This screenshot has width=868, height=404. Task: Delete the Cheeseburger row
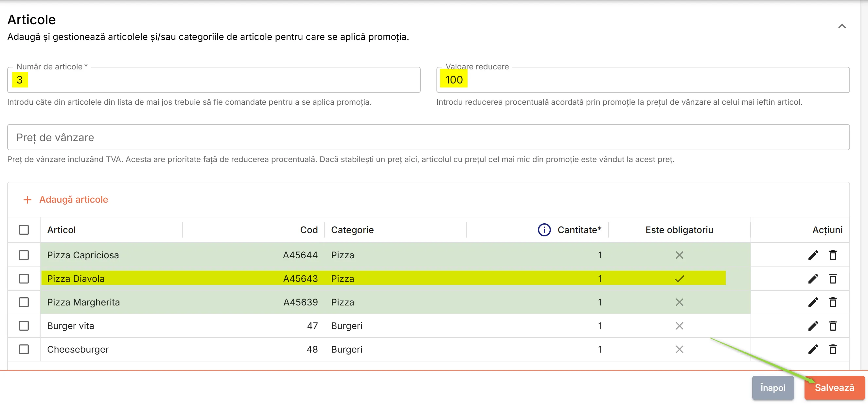[833, 350]
